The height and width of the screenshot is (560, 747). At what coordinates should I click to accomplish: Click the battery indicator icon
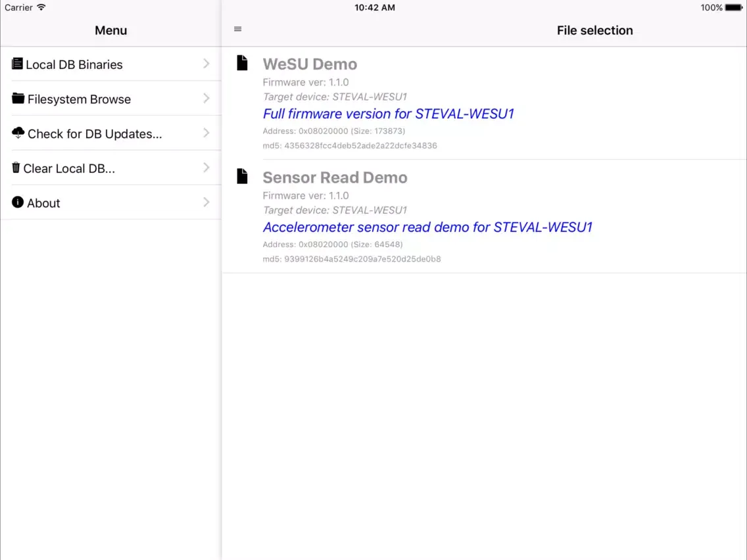pyautogui.click(x=734, y=7)
